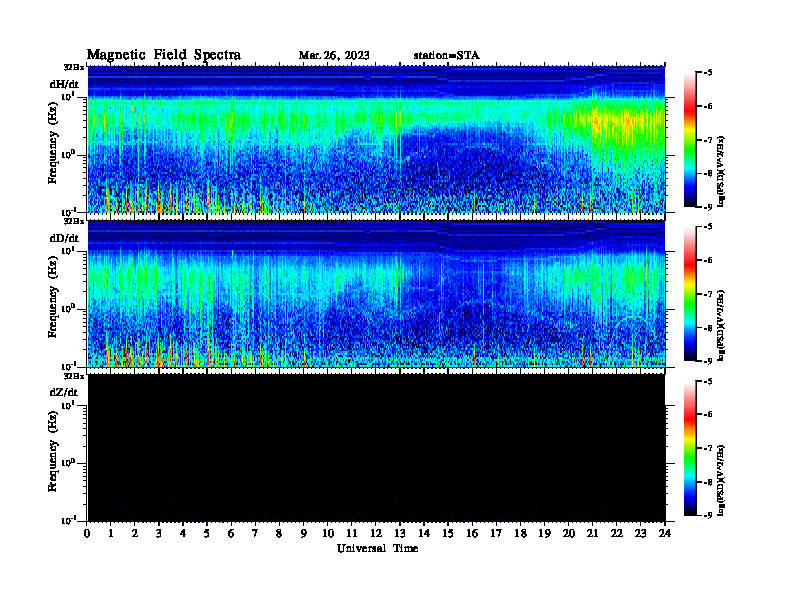This screenshot has width=792, height=612.
Task: Click the dH/dt spectrogram plot area
Action: tap(376, 139)
